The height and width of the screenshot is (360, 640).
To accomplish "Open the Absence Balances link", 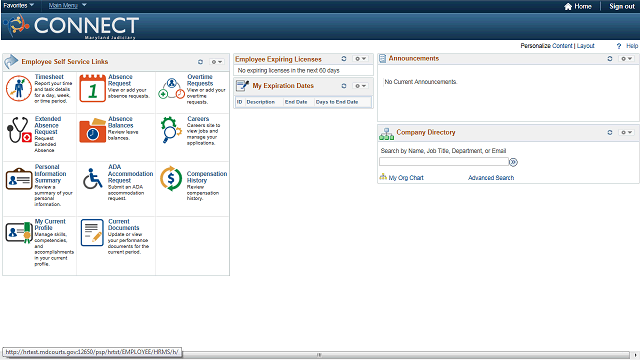I will [120, 122].
